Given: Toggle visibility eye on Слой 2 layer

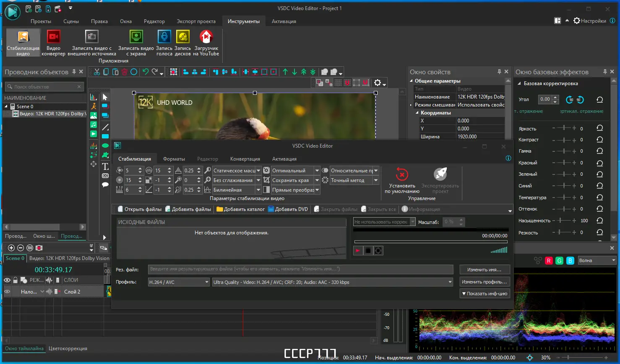Looking at the screenshot, I should click(x=7, y=291).
